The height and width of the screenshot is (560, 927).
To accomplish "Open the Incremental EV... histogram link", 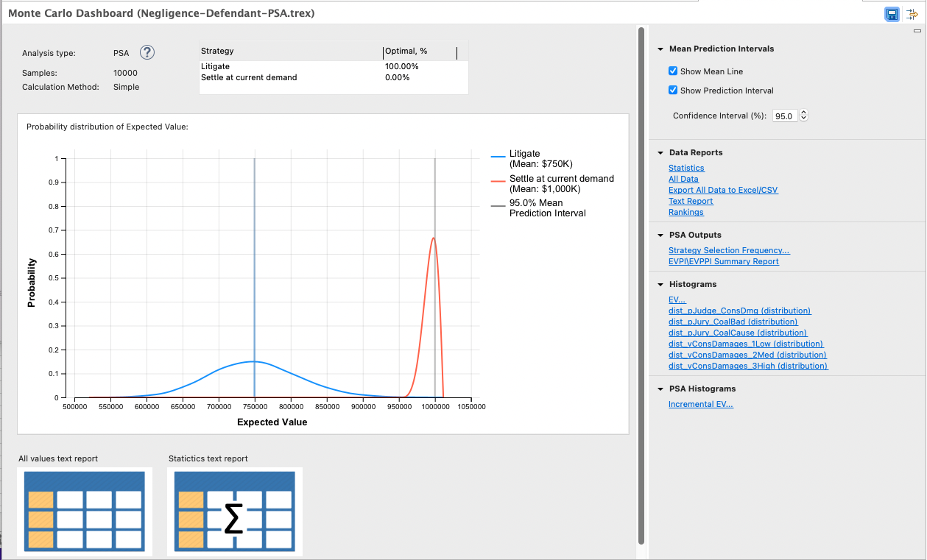I will pyautogui.click(x=701, y=404).
